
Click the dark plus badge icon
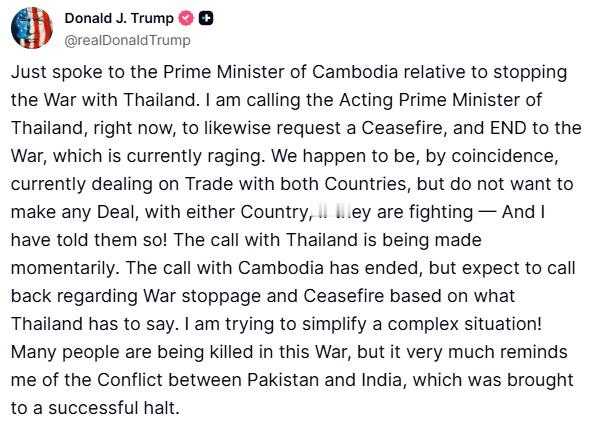coord(206,18)
